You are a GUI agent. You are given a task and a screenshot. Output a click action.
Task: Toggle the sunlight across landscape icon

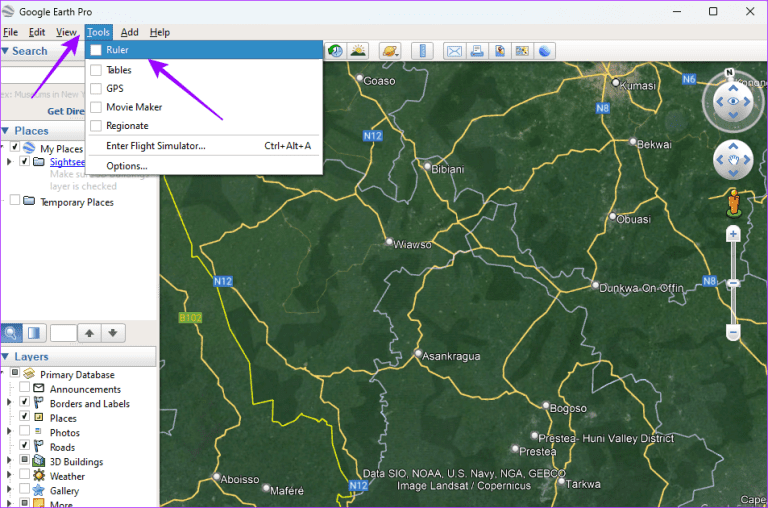(x=358, y=51)
